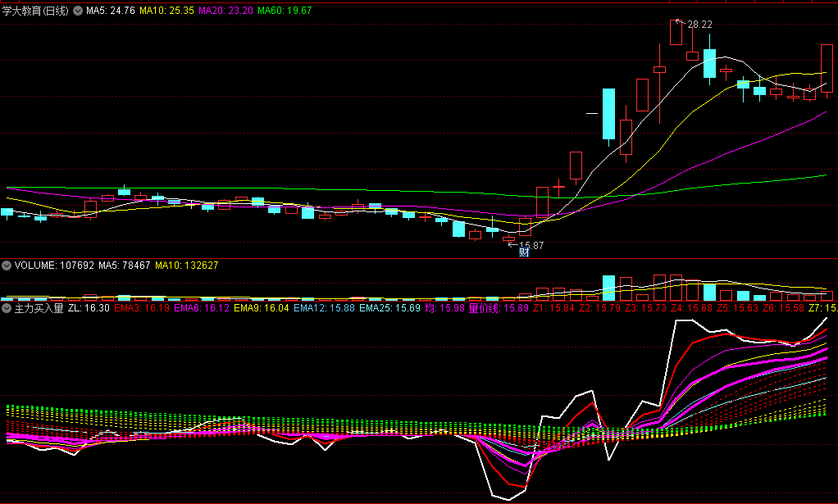
Task: Click the Z6: 15.58 label
Action: [784, 308]
